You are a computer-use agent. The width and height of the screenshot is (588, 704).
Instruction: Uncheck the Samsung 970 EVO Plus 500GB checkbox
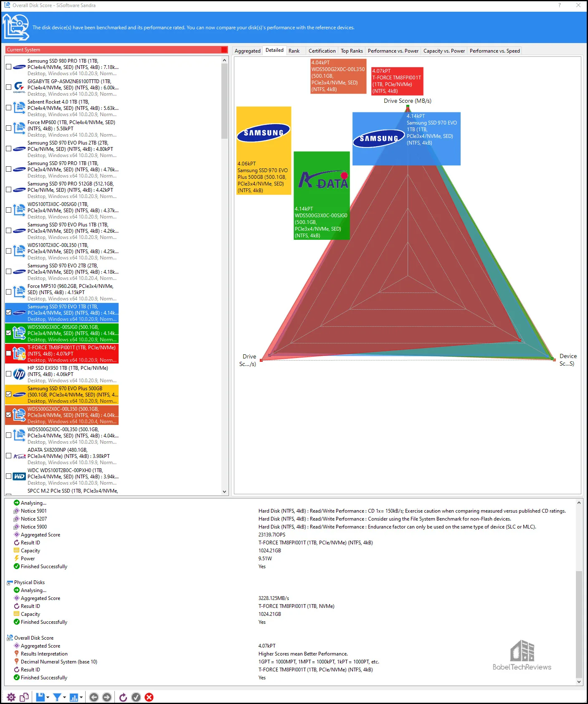pyautogui.click(x=8, y=394)
